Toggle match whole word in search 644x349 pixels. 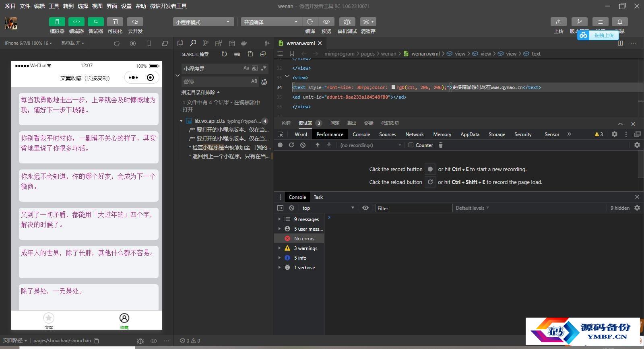pyautogui.click(x=255, y=68)
